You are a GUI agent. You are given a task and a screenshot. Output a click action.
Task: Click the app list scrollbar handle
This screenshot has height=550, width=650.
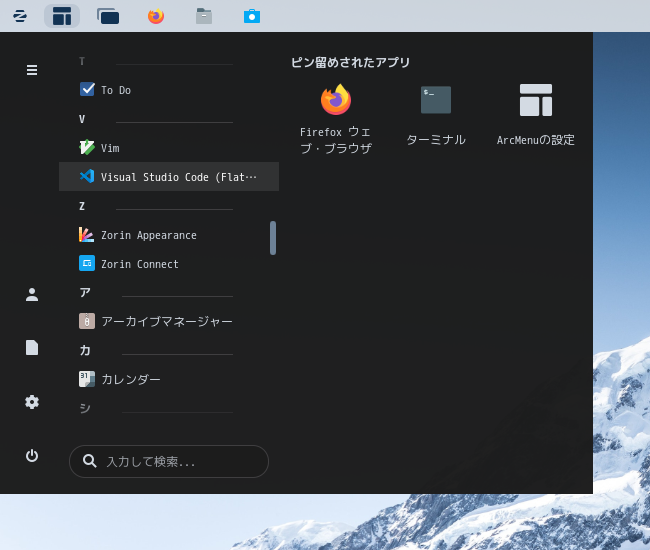(x=273, y=238)
